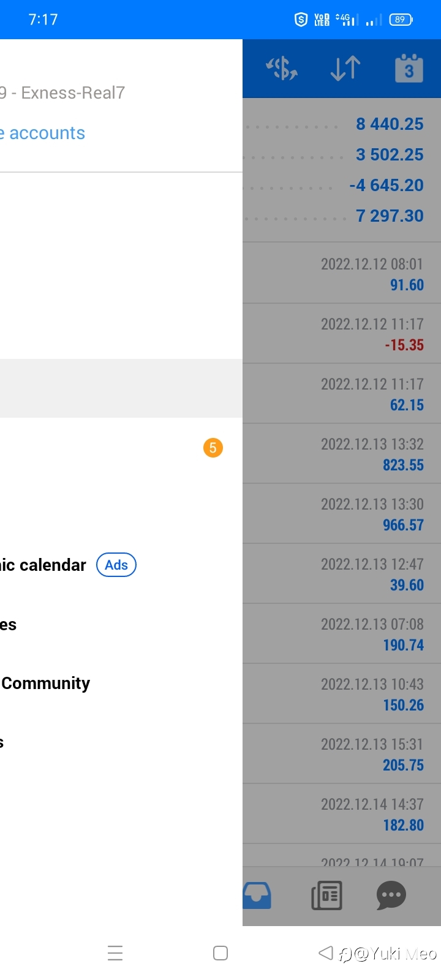Open the chat bubble icon in bottom bar

(x=391, y=895)
